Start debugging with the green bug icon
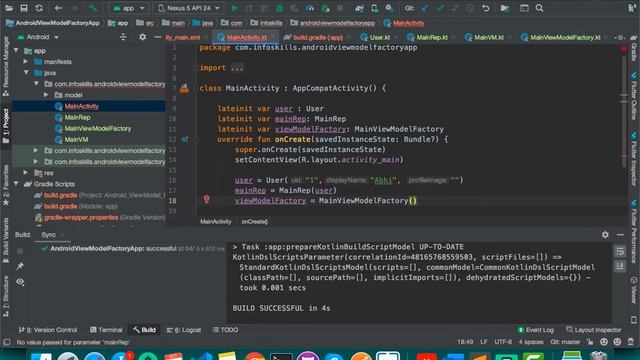640x360 pixels. pos(280,8)
